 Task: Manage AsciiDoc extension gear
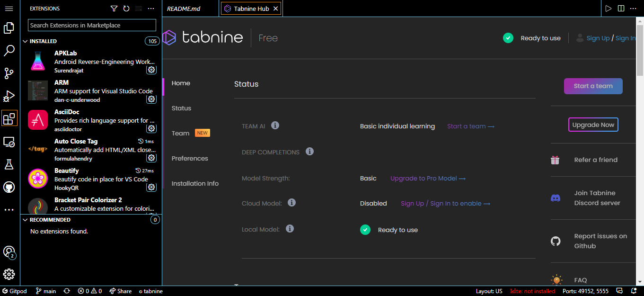pyautogui.click(x=151, y=128)
